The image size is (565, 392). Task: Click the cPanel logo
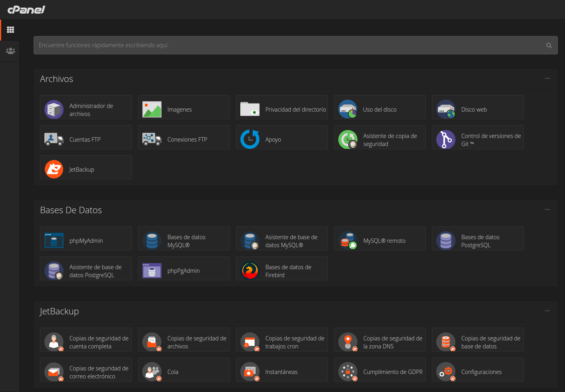26,10
